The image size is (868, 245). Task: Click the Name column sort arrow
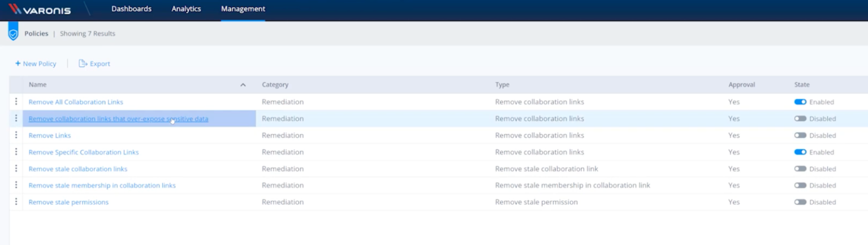coord(243,85)
